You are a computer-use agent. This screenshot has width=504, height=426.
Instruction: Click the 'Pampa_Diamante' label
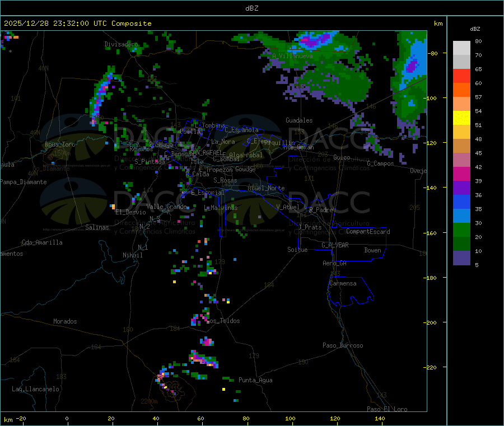pyautogui.click(x=23, y=182)
